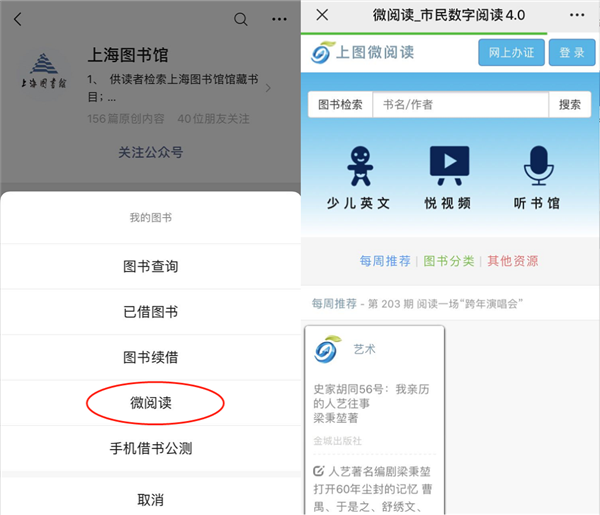Tap the back arrow in WeChat header

[18, 19]
